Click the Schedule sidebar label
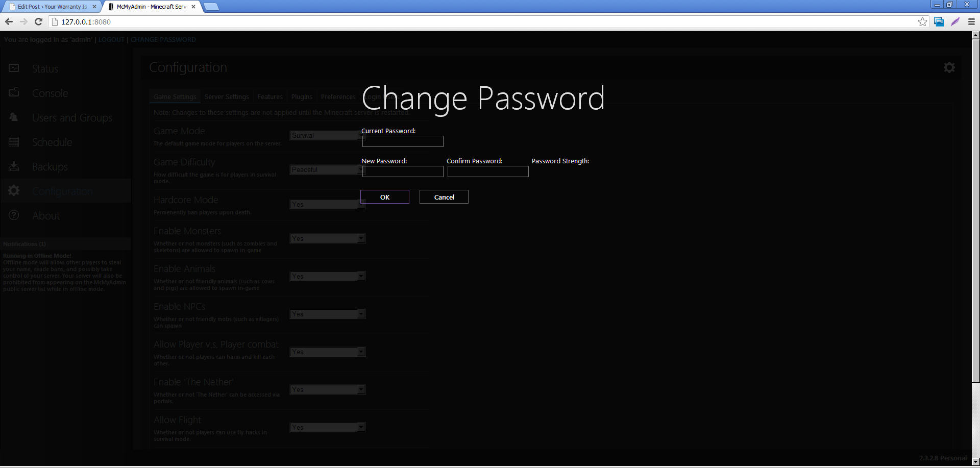This screenshot has height=468, width=980. [52, 142]
